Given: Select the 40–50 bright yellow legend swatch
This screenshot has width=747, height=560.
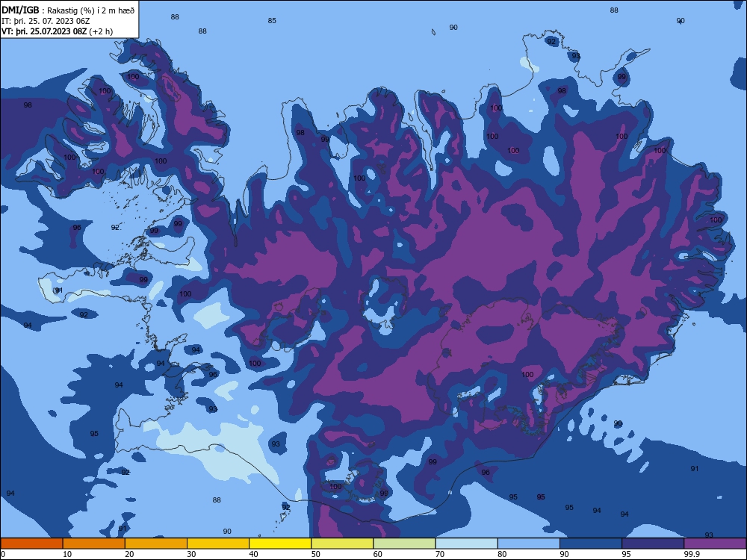Looking at the screenshot, I should point(280,544).
